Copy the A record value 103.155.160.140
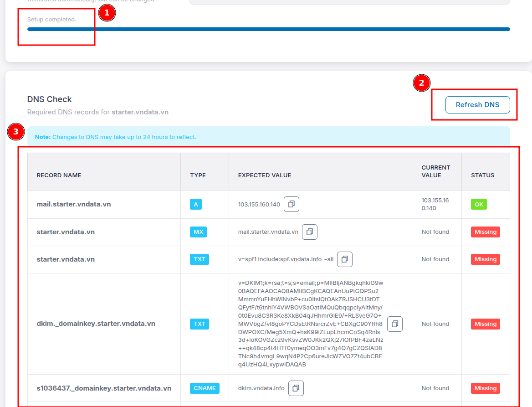The width and height of the screenshot is (532, 407). coord(291,204)
